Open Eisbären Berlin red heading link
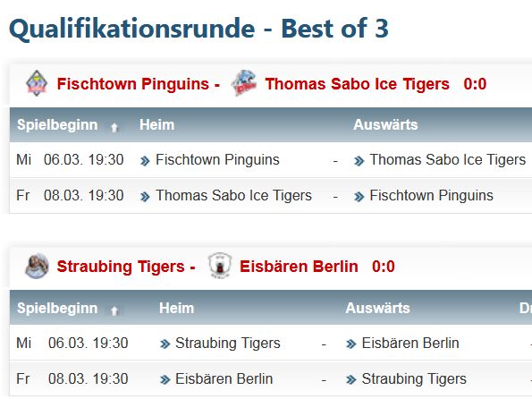The width and height of the screenshot is (532, 399). coord(299,267)
